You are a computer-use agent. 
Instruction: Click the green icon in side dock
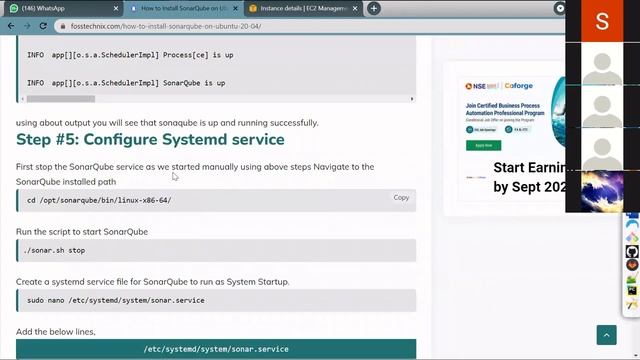632,278
